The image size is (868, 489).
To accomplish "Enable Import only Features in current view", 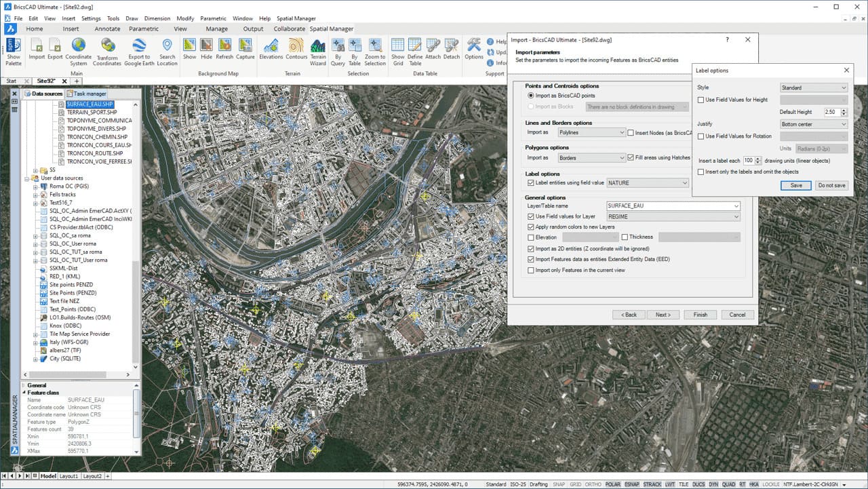I will [x=531, y=270].
